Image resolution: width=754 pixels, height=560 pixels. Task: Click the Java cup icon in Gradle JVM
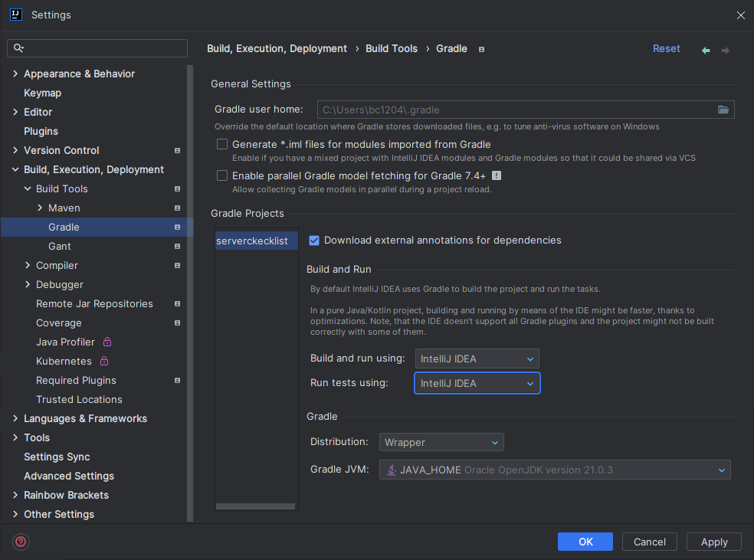pos(392,470)
